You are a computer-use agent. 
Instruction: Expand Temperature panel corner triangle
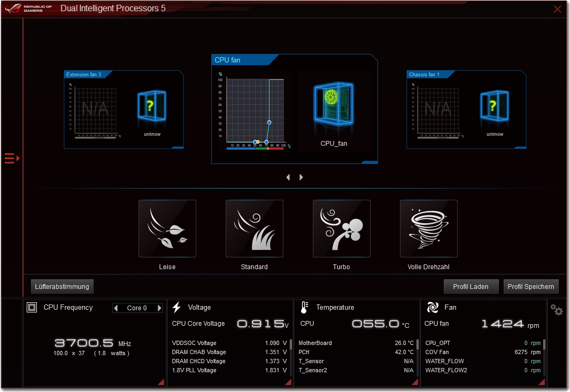415,382
